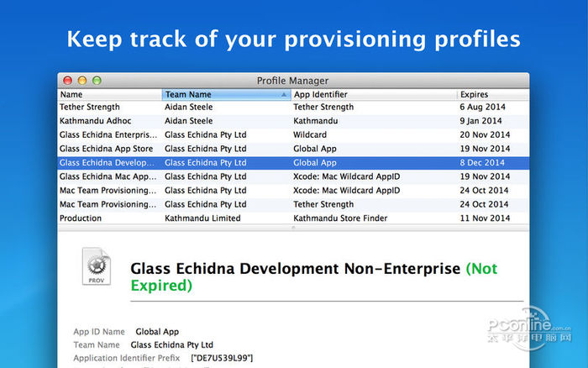
Task: Select the Glass Echidna Enterprise profile row
Action: [x=293, y=135]
